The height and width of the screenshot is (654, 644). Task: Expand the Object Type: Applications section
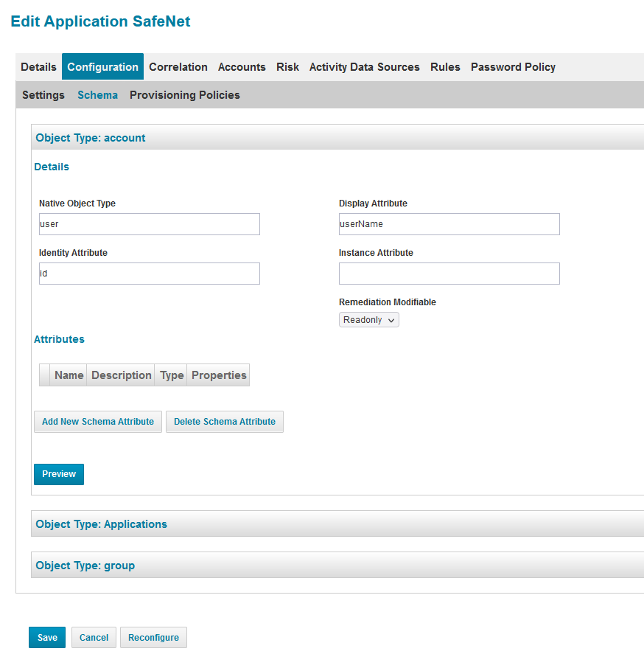[x=337, y=523]
